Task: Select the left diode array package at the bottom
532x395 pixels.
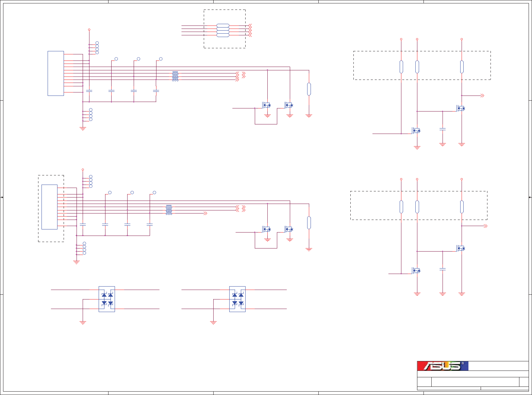Action: 107,299
